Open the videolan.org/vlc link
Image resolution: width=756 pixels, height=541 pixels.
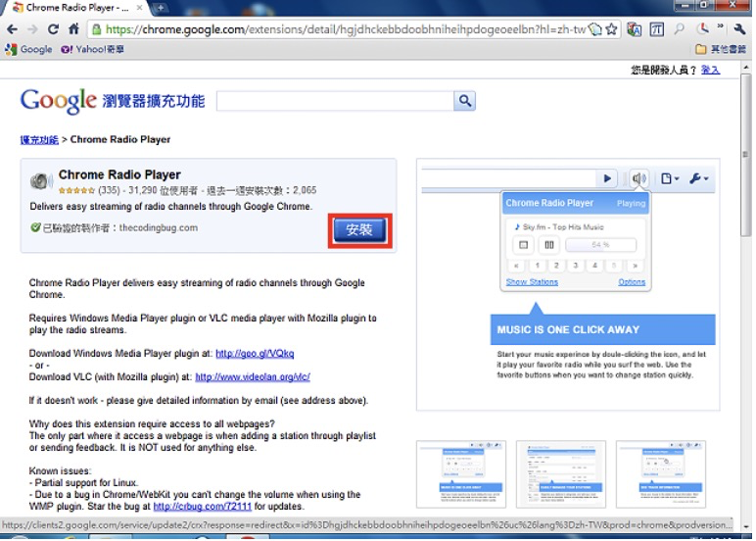coord(253,377)
